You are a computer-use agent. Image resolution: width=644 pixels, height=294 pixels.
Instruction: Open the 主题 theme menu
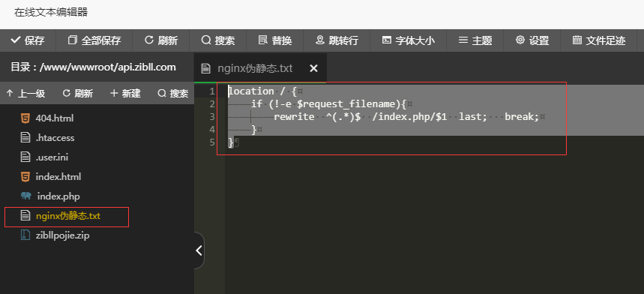pos(475,40)
